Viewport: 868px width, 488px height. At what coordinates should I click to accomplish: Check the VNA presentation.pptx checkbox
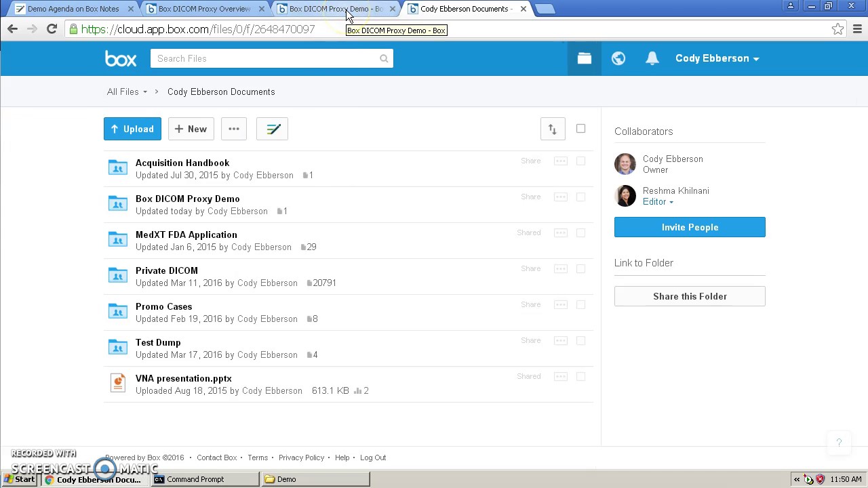coord(580,377)
